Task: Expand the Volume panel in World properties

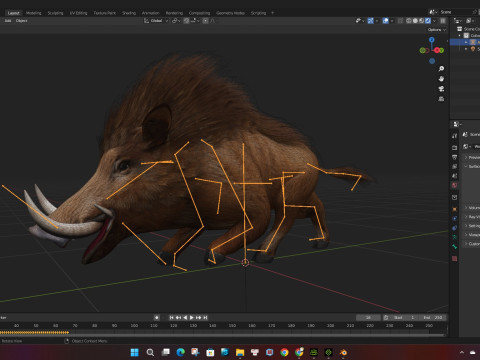Action: click(x=466, y=208)
